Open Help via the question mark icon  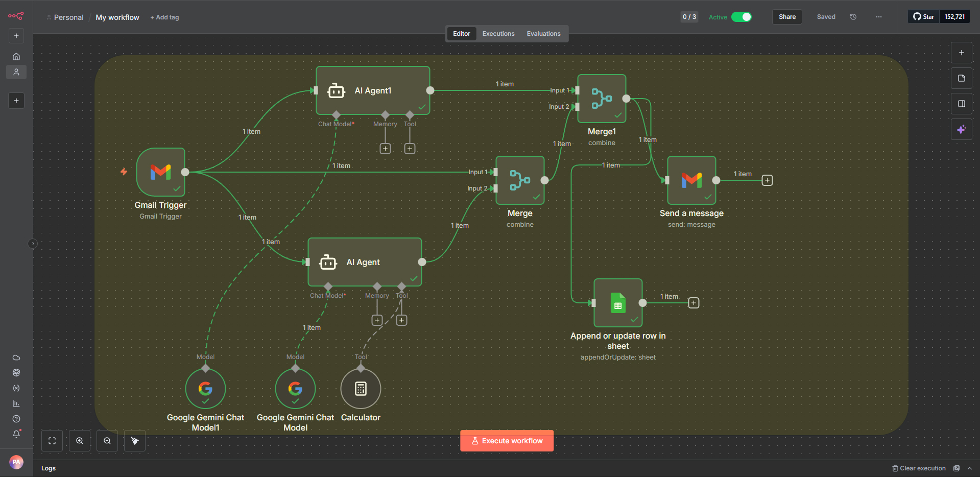16,419
